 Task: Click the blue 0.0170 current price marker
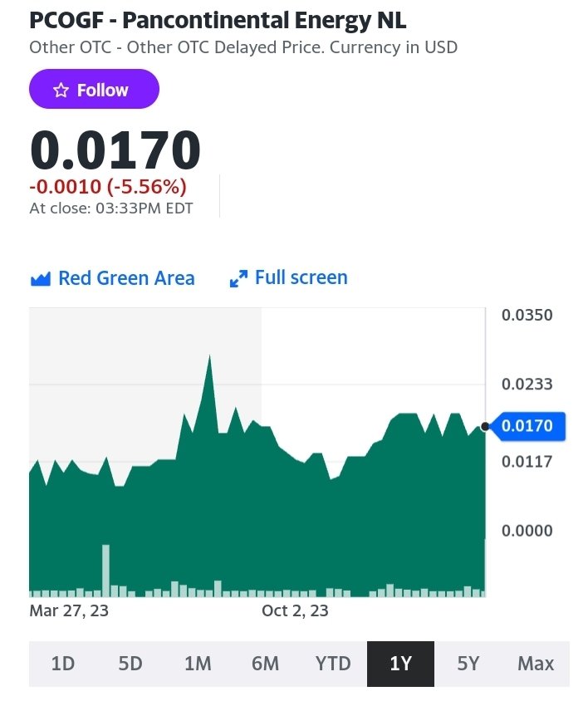coord(527,426)
